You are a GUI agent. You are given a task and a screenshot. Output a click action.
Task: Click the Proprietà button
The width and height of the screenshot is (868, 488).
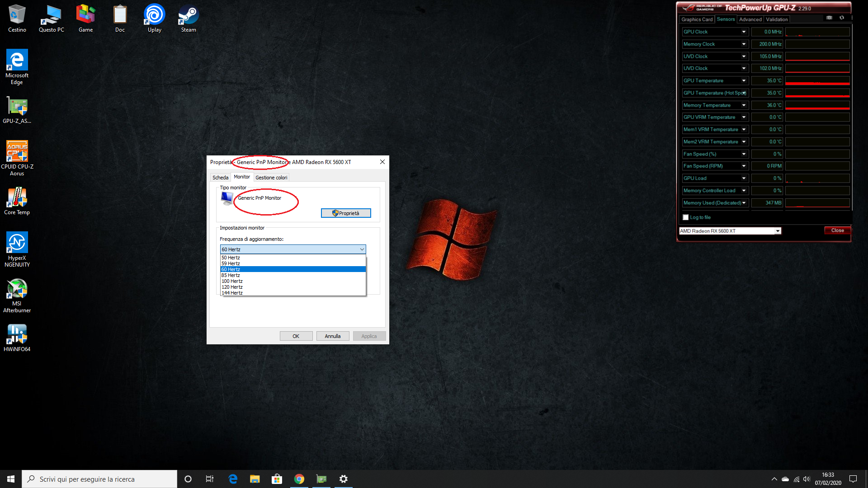tap(346, 213)
